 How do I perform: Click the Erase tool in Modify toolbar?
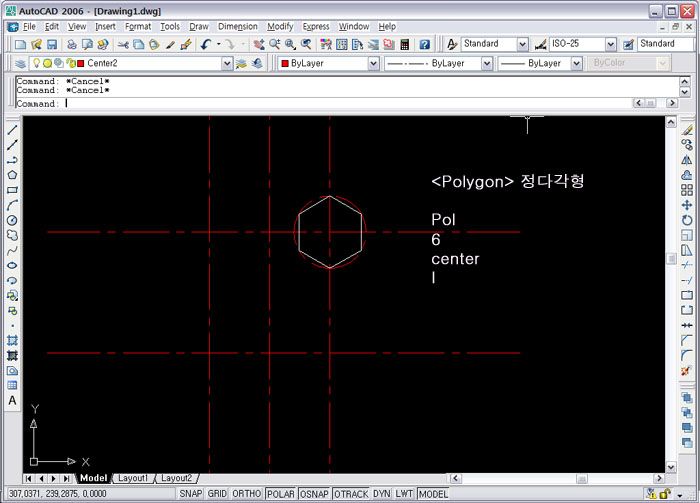coord(687,130)
